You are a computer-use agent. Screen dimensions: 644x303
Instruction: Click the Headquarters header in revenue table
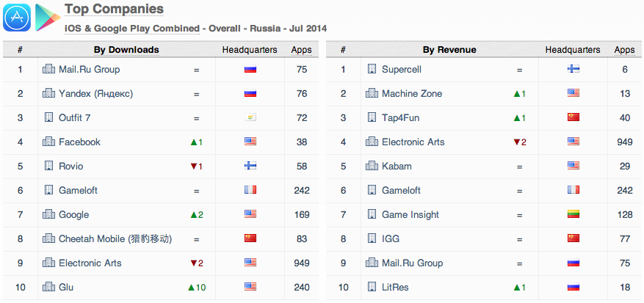click(x=573, y=50)
